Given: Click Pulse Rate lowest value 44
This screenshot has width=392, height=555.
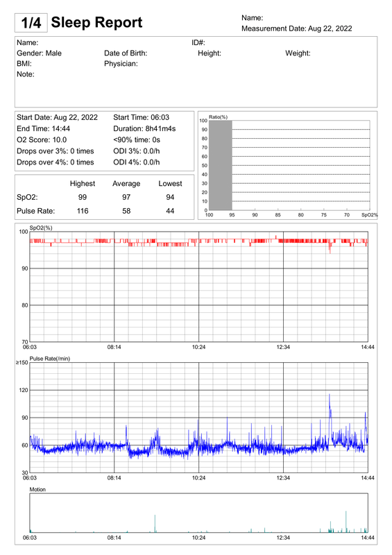Looking at the screenshot, I should [x=170, y=211].
